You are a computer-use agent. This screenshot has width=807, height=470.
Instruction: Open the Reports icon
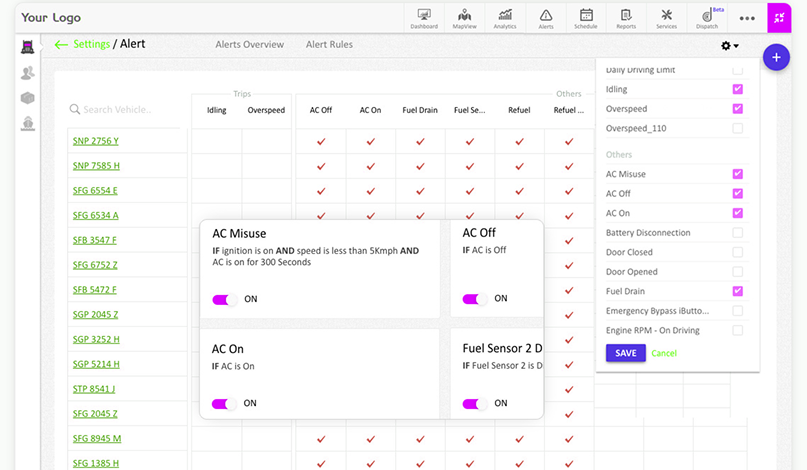tap(626, 18)
